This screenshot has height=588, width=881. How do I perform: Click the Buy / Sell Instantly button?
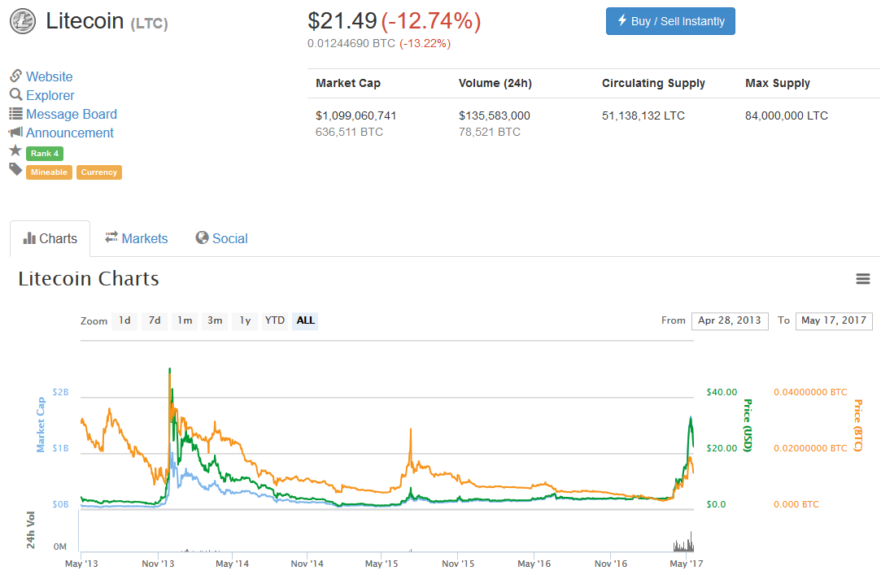tap(670, 21)
